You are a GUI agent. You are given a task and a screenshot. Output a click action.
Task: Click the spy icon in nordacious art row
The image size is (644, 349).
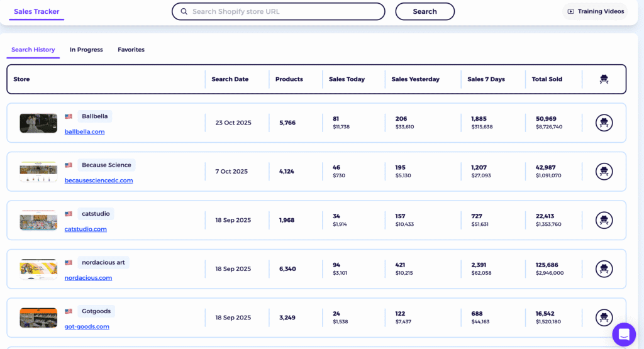pyautogui.click(x=604, y=269)
